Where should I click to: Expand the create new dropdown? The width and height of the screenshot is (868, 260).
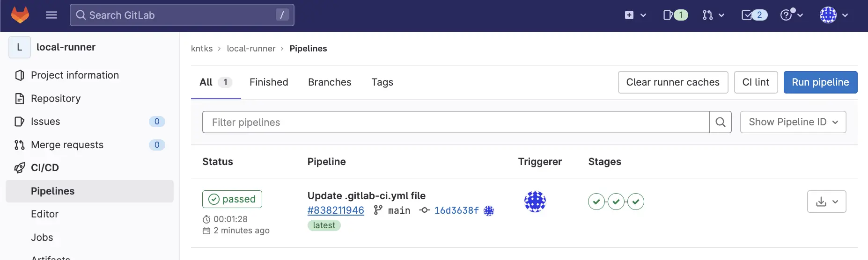click(635, 15)
